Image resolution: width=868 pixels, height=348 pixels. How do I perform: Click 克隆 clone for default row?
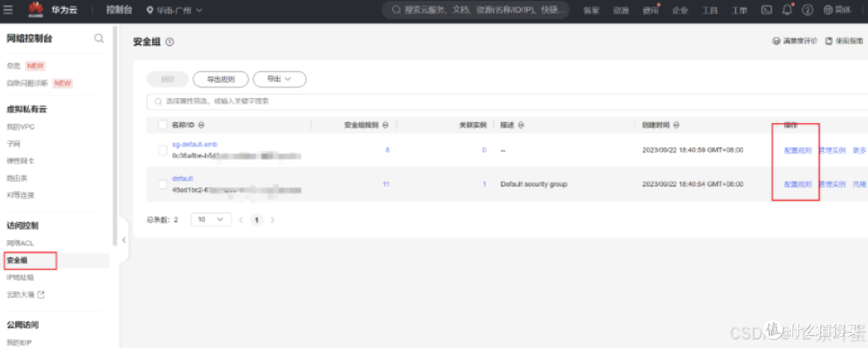click(x=859, y=185)
